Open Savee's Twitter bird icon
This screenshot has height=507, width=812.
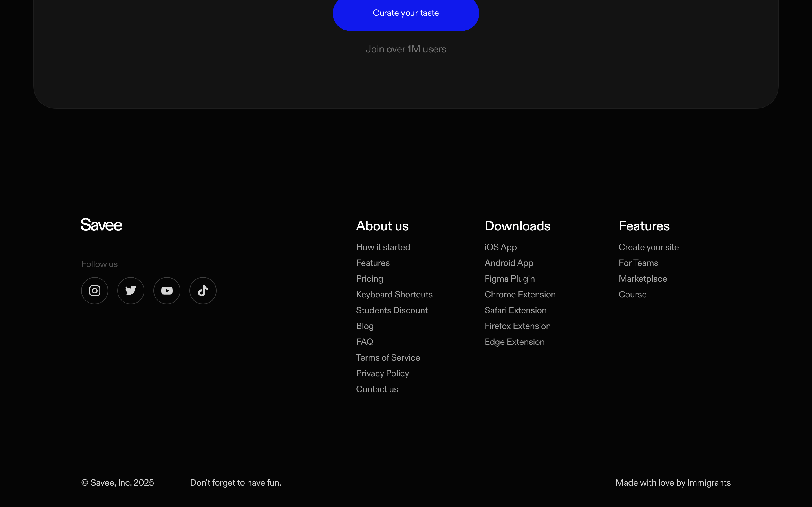coord(131,290)
